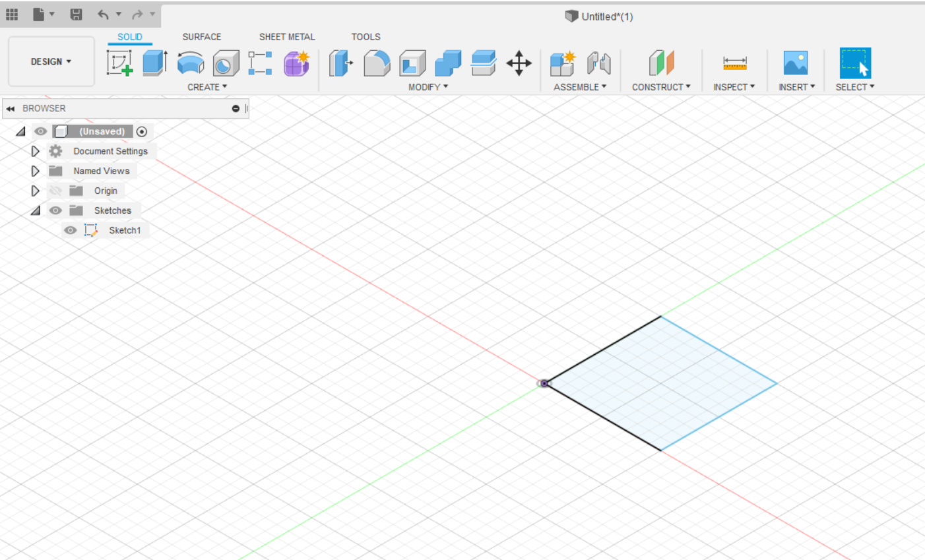Image resolution: width=925 pixels, height=560 pixels.
Task: Click the BROWSER panel minimize dot
Action: click(236, 108)
